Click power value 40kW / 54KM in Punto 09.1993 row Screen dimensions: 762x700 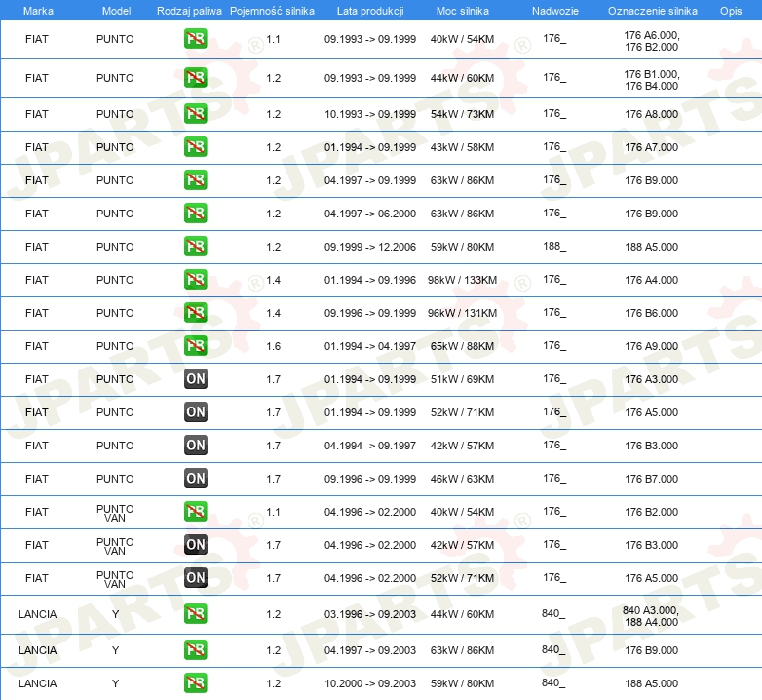coord(462,39)
